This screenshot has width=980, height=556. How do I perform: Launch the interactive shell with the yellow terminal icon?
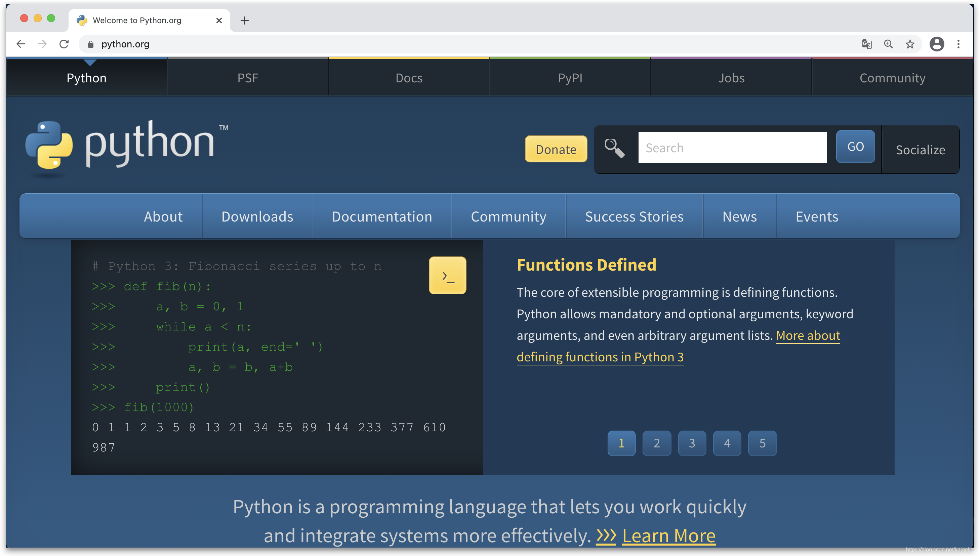447,275
